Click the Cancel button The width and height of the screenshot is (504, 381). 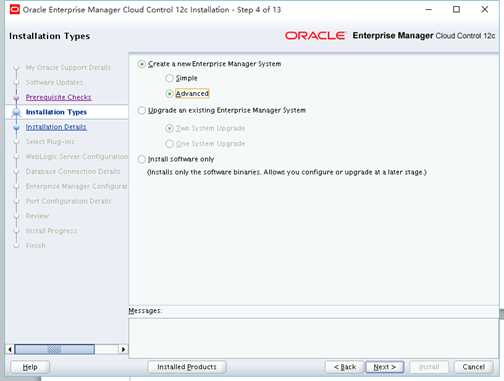coord(474,367)
